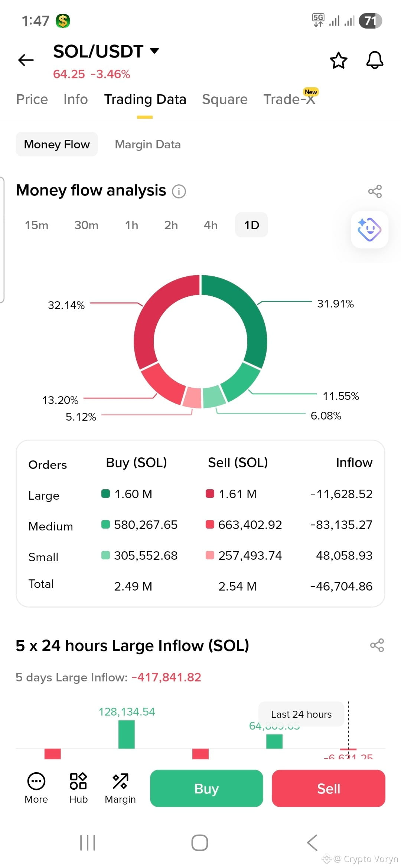Tap the 5 days Large Inflow -417,841.82 value
Screen dimensions: 401x868
[166, 677]
